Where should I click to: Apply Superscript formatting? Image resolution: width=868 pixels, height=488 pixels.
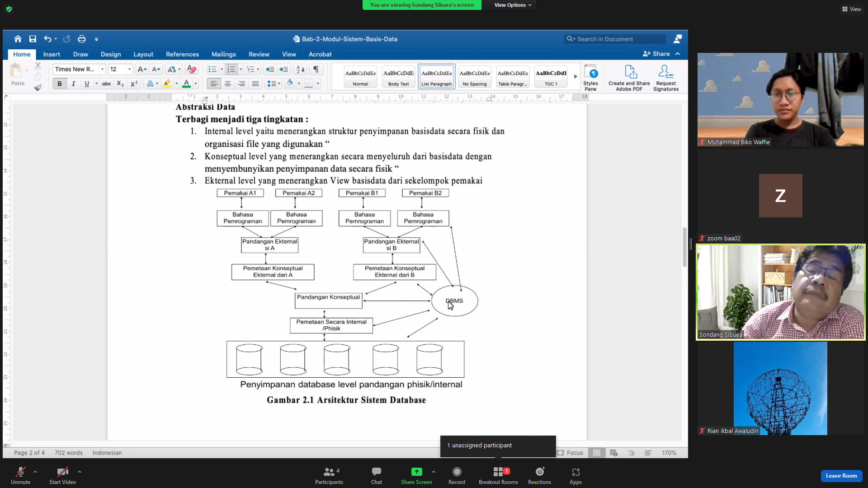pos(134,84)
